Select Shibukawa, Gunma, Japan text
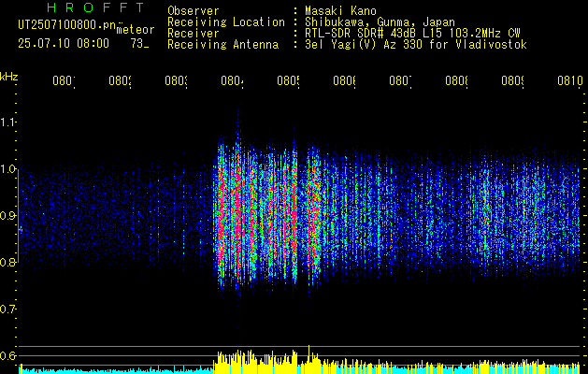The width and height of the screenshot is (588, 374). pyautogui.click(x=380, y=22)
